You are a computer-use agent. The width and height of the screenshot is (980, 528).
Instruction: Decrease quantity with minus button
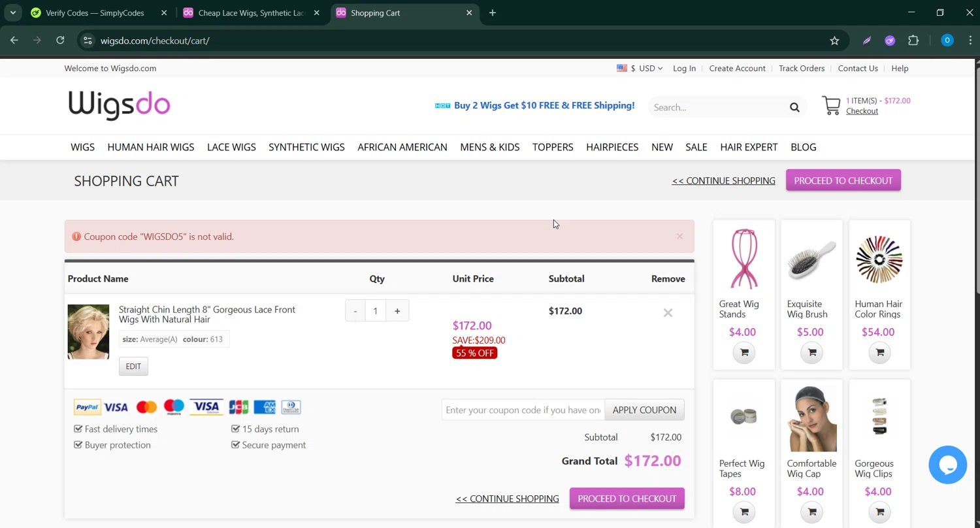click(x=355, y=311)
